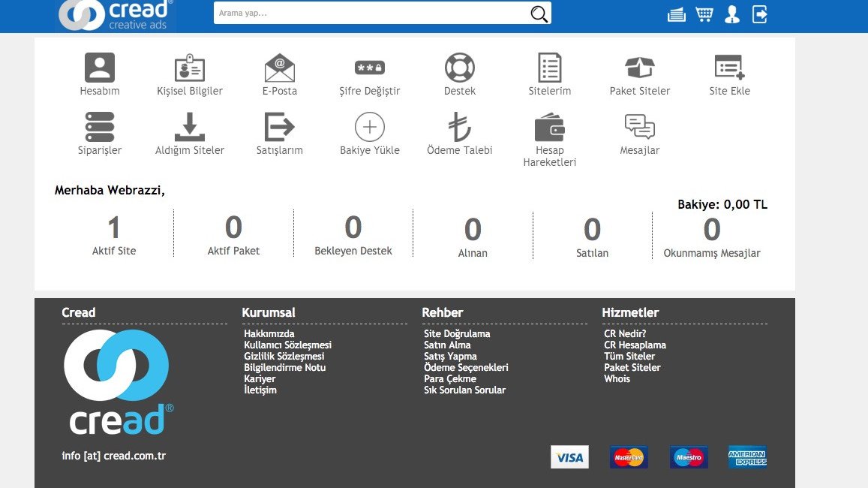Click the Site Ekle icon
The height and width of the screenshot is (488, 868).
coord(729,68)
